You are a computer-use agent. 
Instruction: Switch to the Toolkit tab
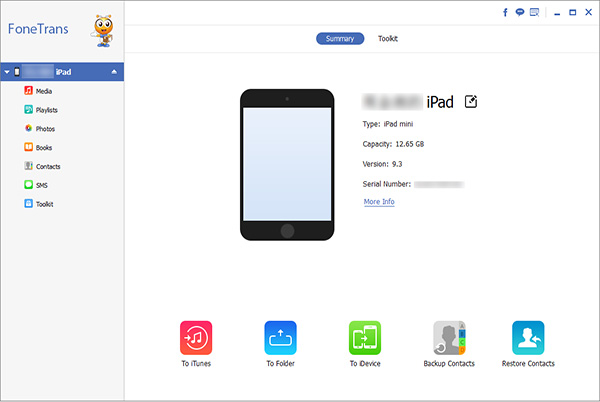click(x=388, y=39)
